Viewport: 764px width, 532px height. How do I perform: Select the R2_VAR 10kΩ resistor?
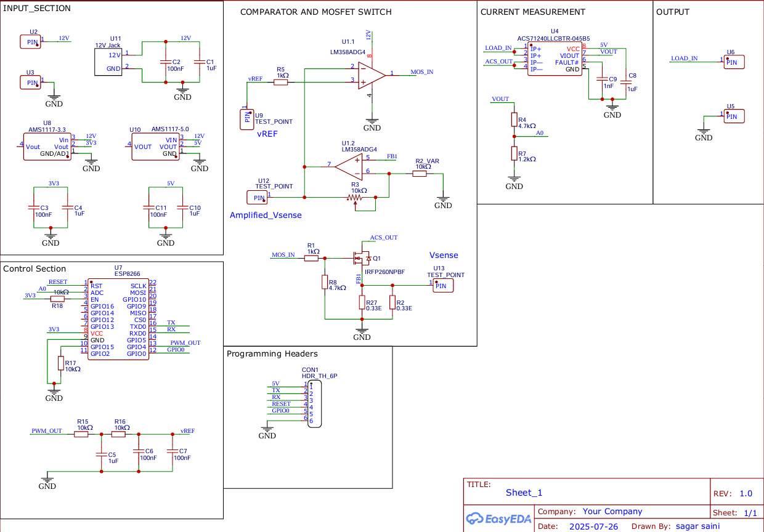click(420, 174)
